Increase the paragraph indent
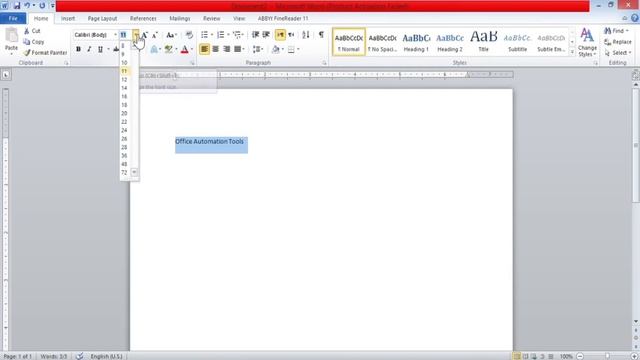 point(266,35)
